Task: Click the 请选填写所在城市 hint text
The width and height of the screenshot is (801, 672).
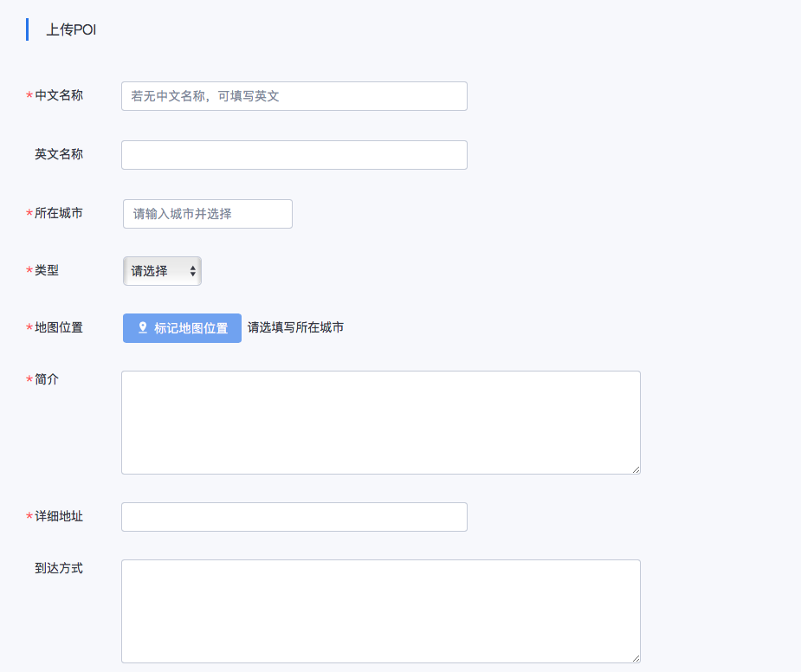Action: [x=296, y=327]
